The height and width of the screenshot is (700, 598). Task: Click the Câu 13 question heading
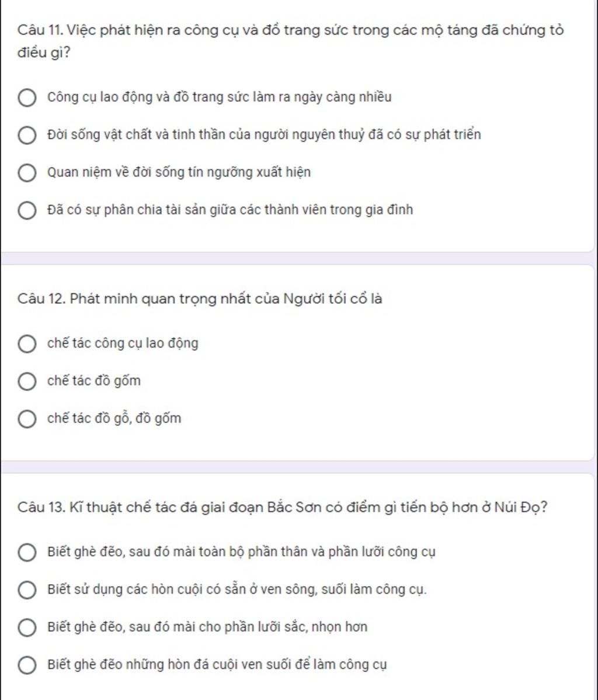coord(282,507)
